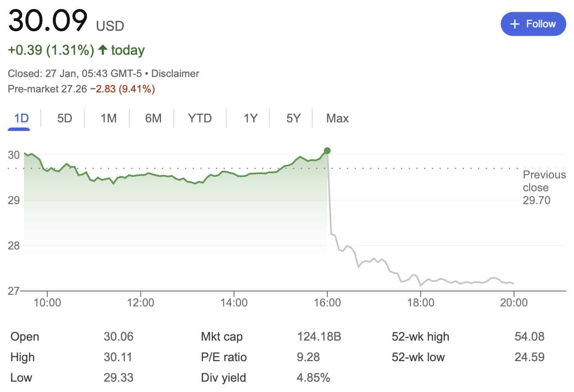
Task: Click the 52-wk high label
Action: point(420,337)
